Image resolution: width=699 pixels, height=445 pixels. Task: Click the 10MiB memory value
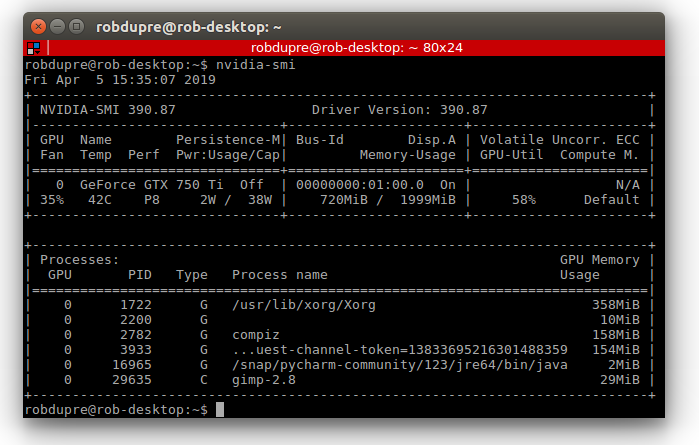click(619, 320)
